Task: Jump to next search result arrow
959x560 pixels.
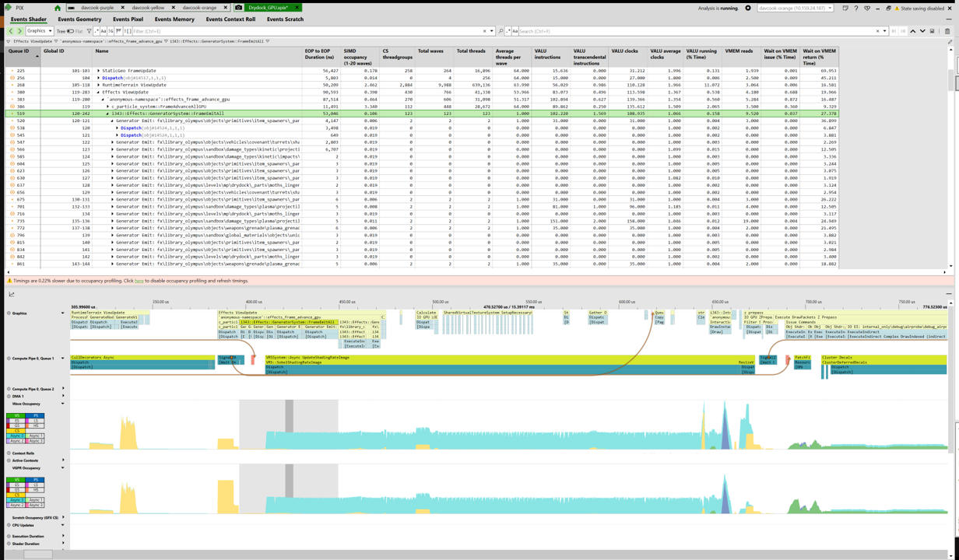Action: (x=922, y=31)
